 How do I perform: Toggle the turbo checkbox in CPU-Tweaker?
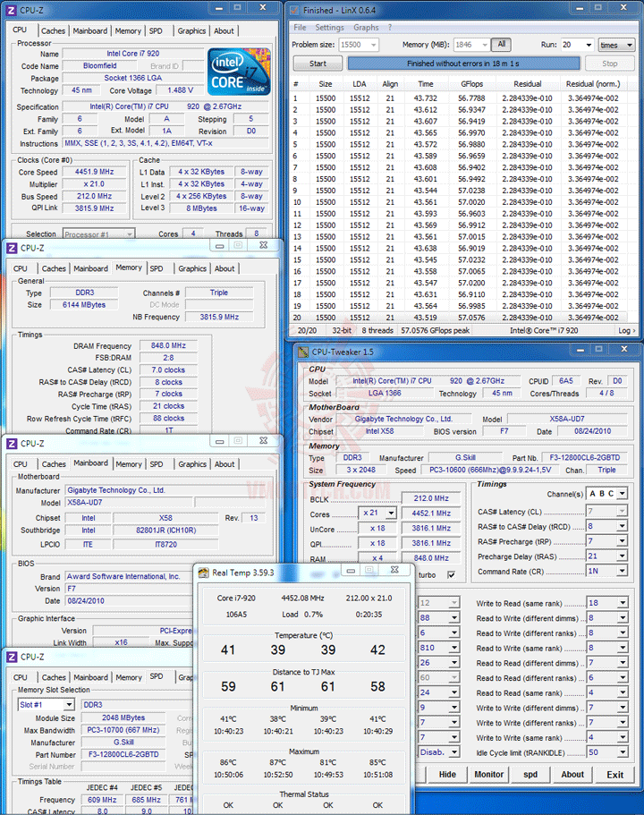click(x=451, y=575)
